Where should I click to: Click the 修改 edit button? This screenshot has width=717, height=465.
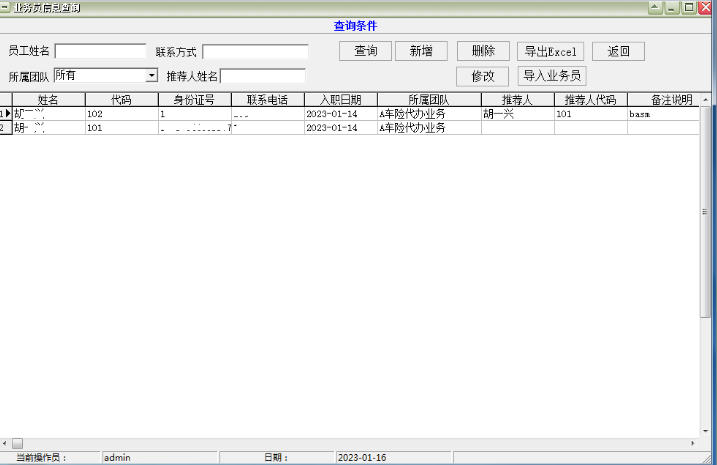click(483, 76)
